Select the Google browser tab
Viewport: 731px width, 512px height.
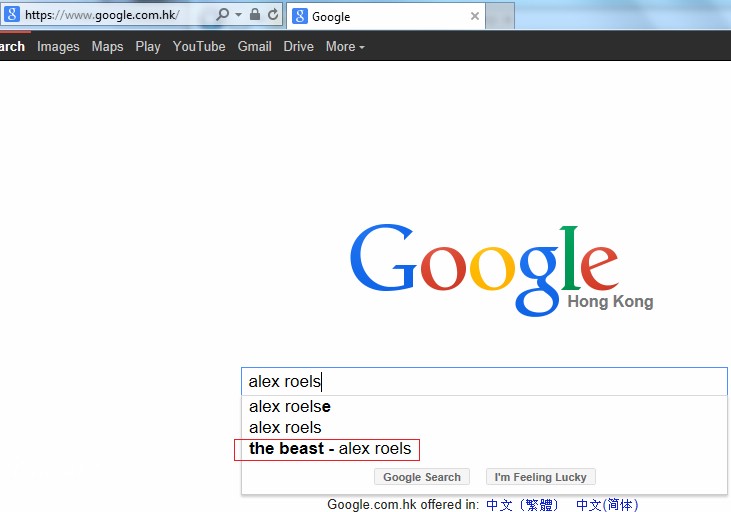[x=386, y=16]
